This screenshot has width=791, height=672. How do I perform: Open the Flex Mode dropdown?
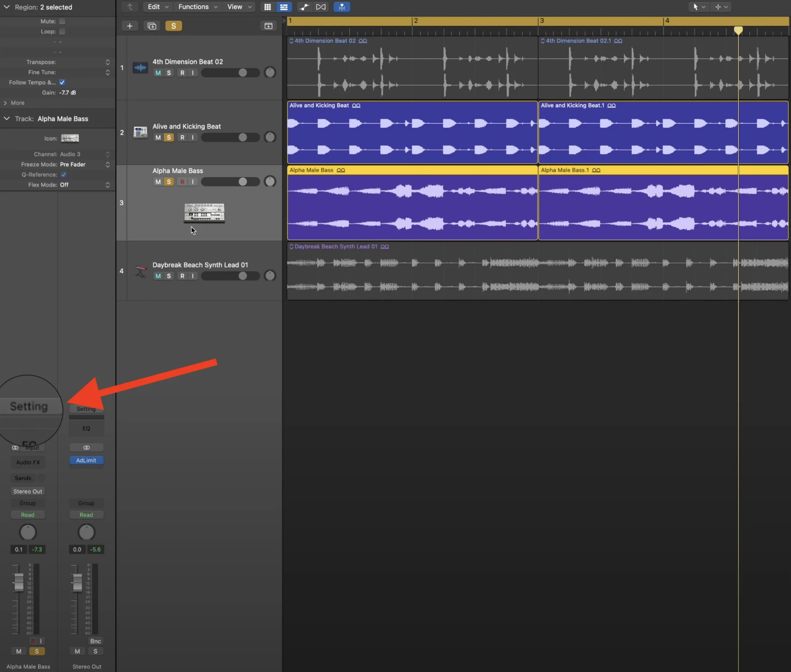coord(85,185)
